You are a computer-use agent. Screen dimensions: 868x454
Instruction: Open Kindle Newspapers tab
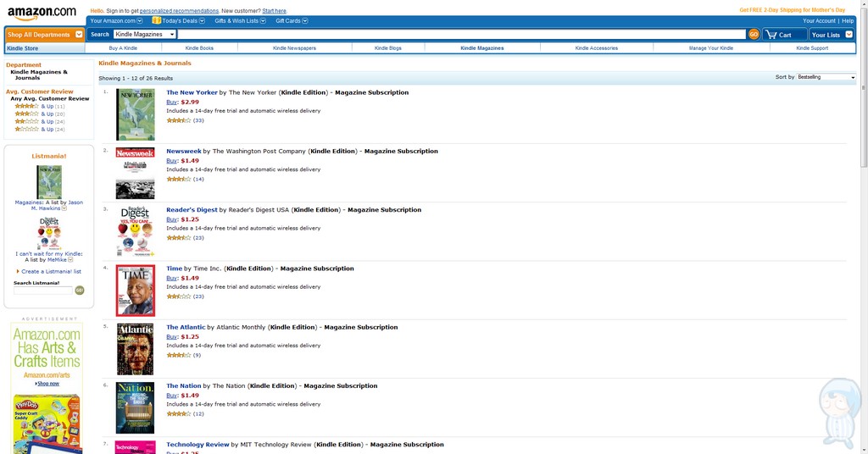[294, 48]
